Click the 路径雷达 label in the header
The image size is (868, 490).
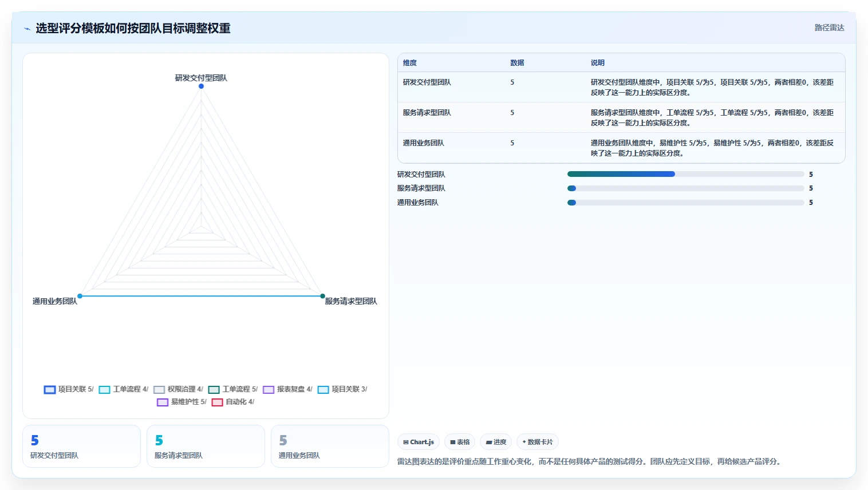point(829,27)
